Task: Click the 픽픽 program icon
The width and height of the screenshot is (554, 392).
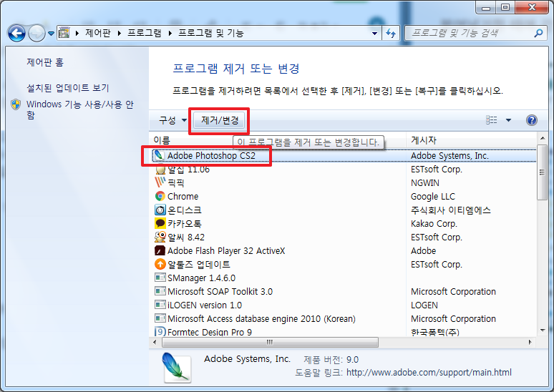Action: click(x=160, y=182)
